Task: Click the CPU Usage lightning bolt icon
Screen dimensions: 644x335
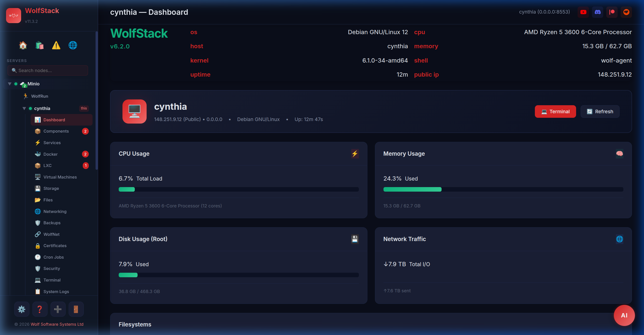Action: coord(355,154)
